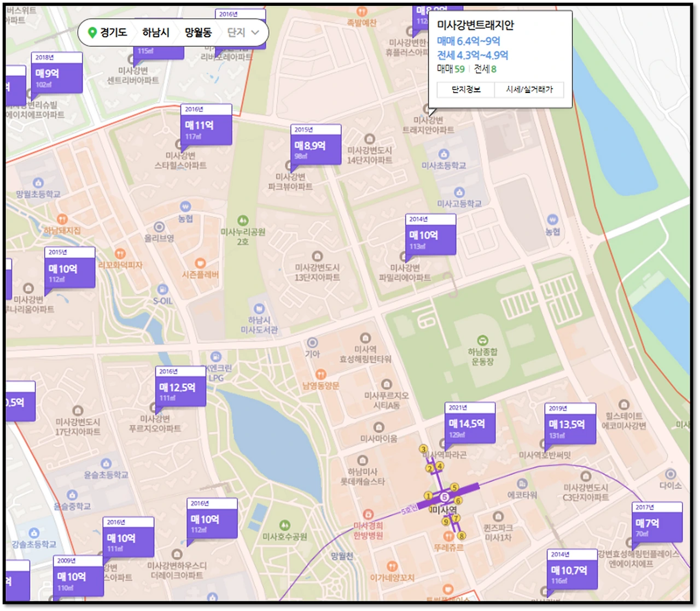This screenshot has height=611, width=700.
Task: Click the 미사호수공원 park icon
Action: click(284, 526)
